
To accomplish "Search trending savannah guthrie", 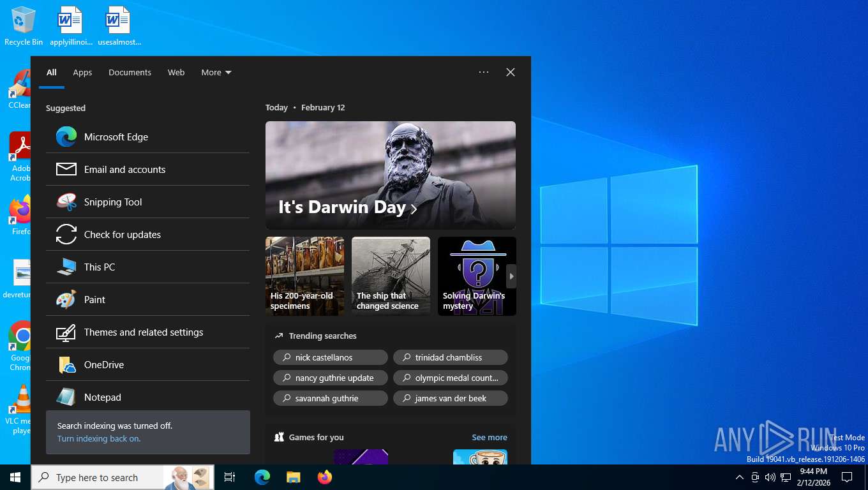I will [x=331, y=398].
